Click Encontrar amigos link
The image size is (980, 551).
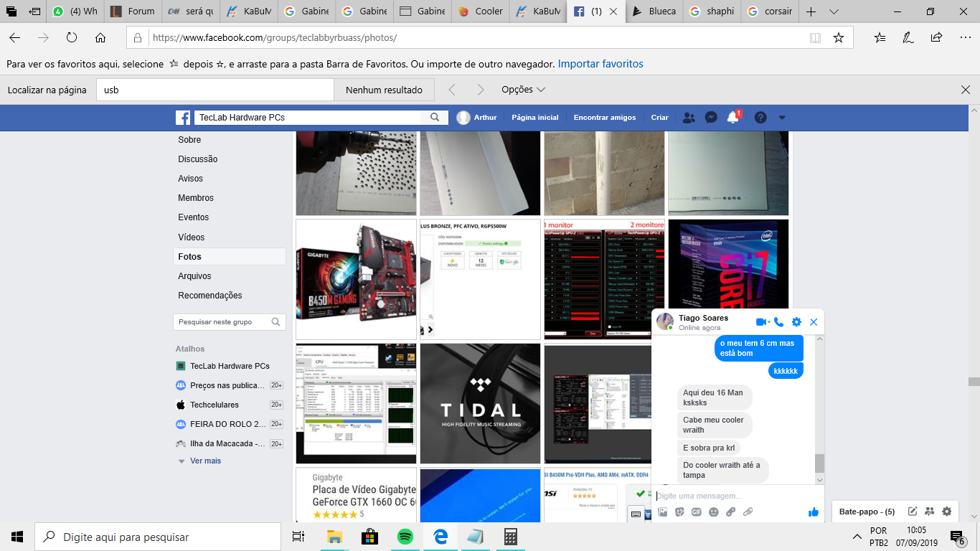click(x=605, y=118)
